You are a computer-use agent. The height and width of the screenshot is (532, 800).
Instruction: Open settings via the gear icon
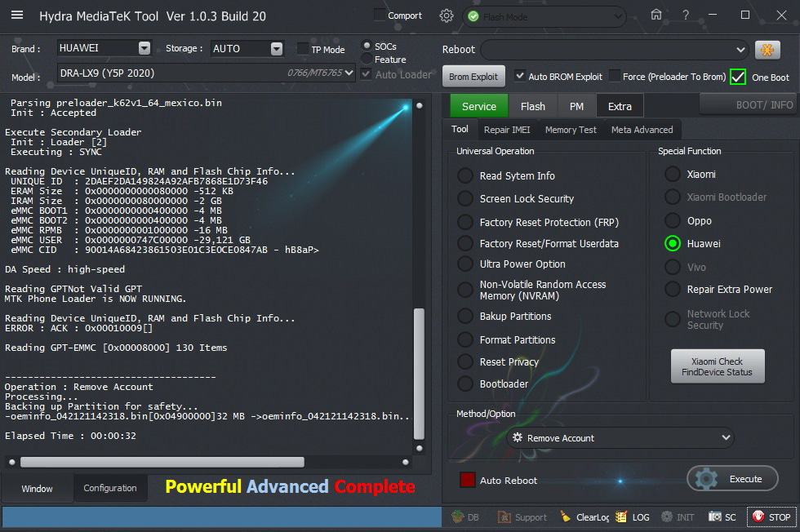[x=447, y=16]
